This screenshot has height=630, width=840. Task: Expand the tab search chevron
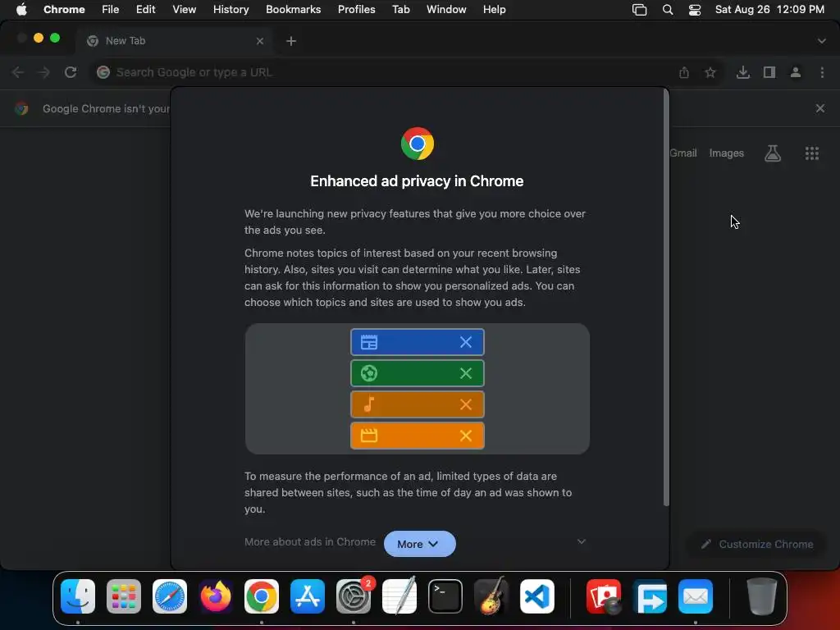[x=821, y=41]
